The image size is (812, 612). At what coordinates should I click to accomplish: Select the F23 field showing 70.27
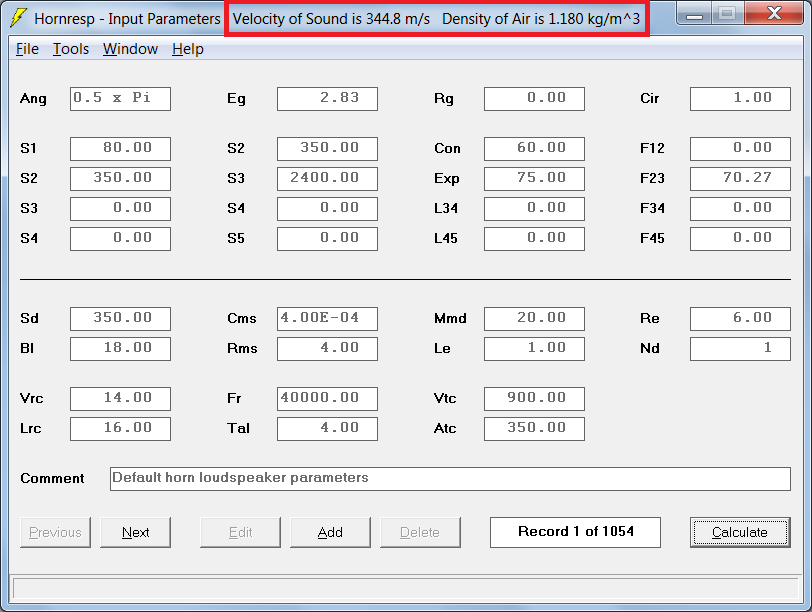click(740, 179)
